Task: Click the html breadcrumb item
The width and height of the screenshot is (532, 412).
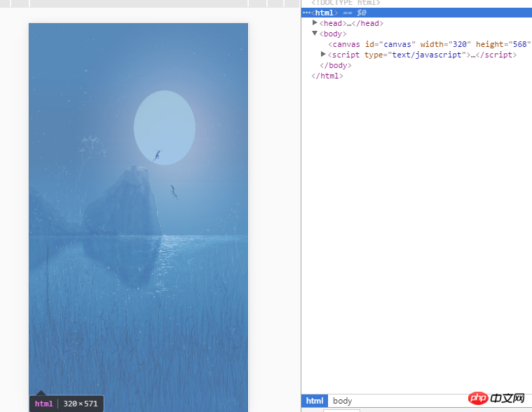Action: click(315, 401)
